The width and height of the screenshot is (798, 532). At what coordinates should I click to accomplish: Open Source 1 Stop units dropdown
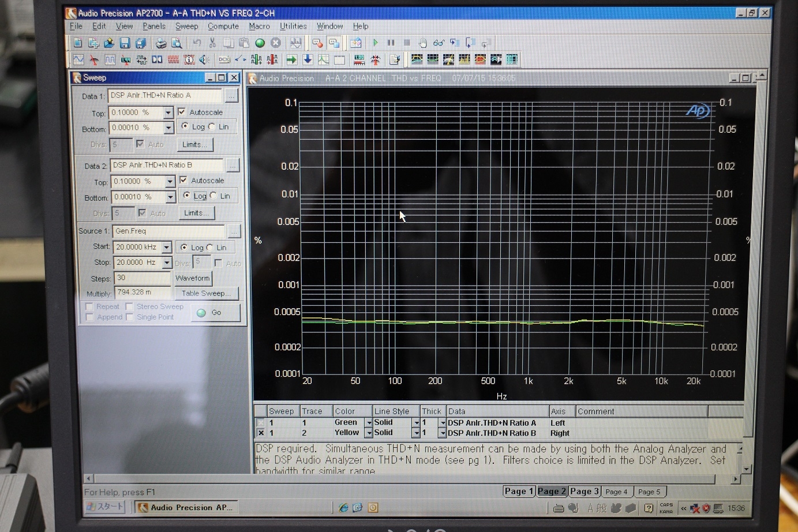(x=167, y=263)
